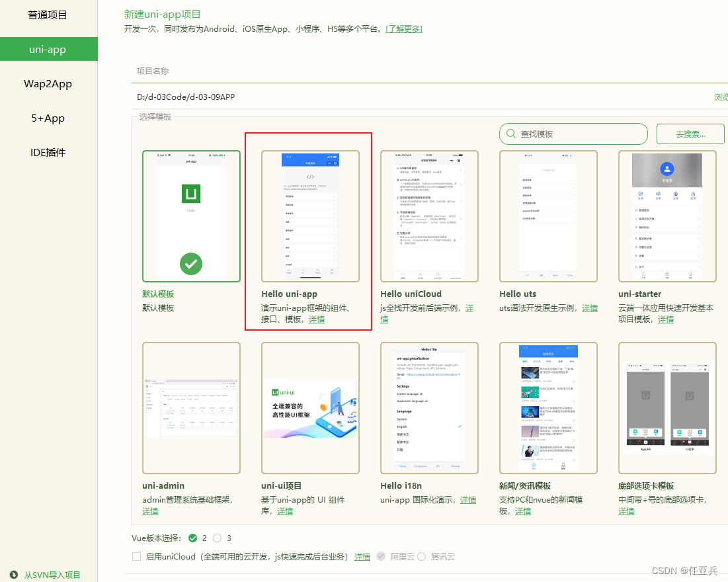The image size is (728, 582).
Task: Select the Hello uni-app template thumbnail
Action: 310,216
